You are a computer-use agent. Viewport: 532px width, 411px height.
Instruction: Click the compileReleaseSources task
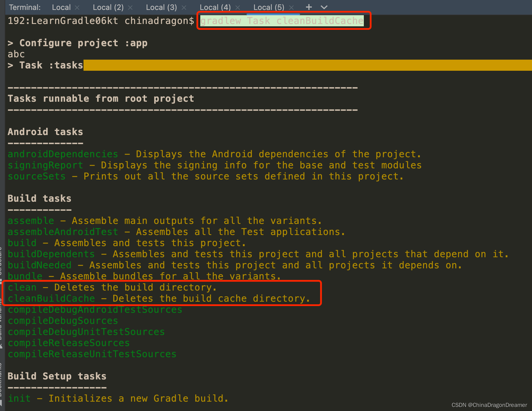[69, 343]
